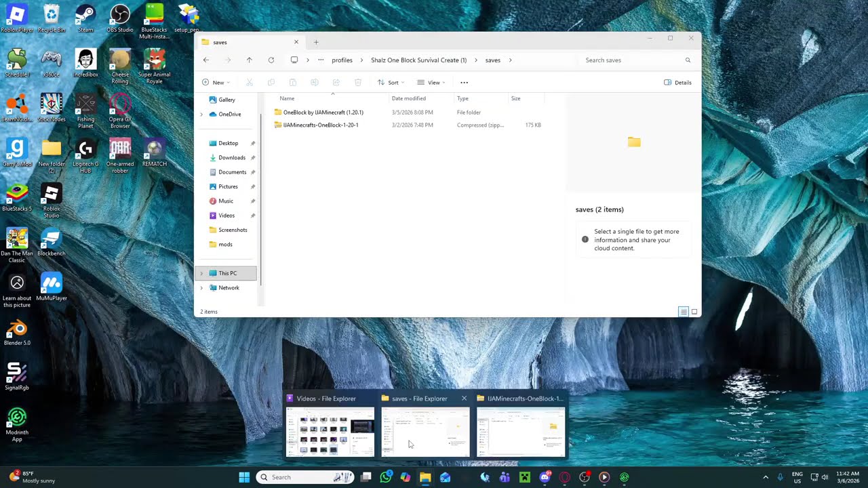This screenshot has width=868, height=488.
Task: Switch to details list view in bottom-right corner
Action: click(x=684, y=312)
